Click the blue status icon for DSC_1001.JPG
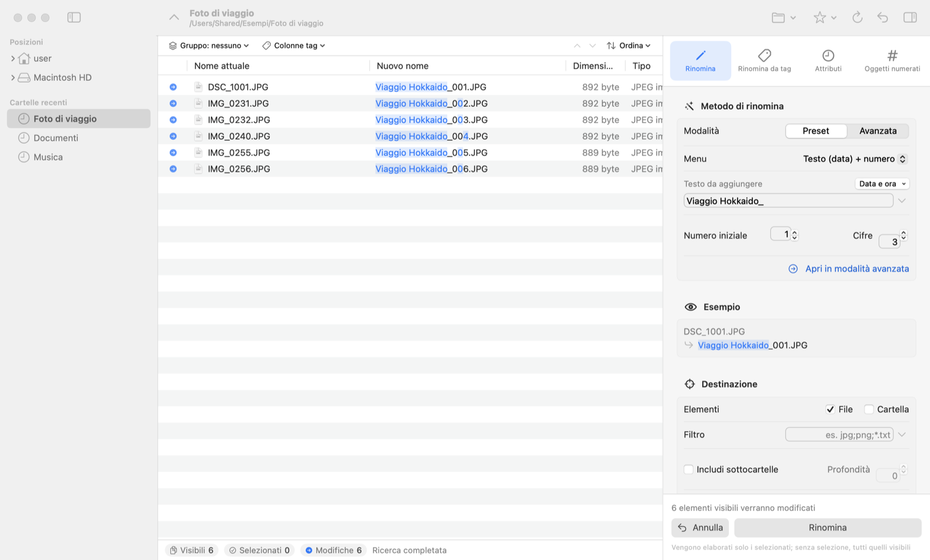This screenshot has height=560, width=930. (173, 87)
